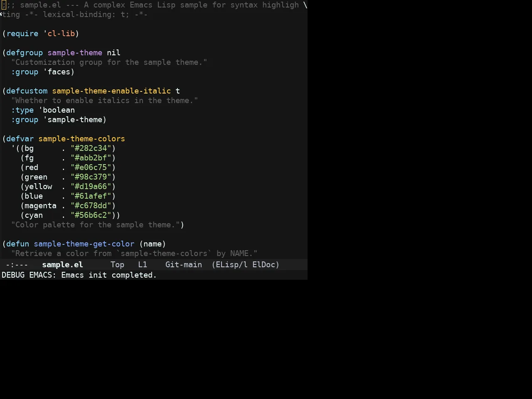Screen dimensions: 532x399
Task: Click the bg key in the color alist
Action: click(x=29, y=148)
